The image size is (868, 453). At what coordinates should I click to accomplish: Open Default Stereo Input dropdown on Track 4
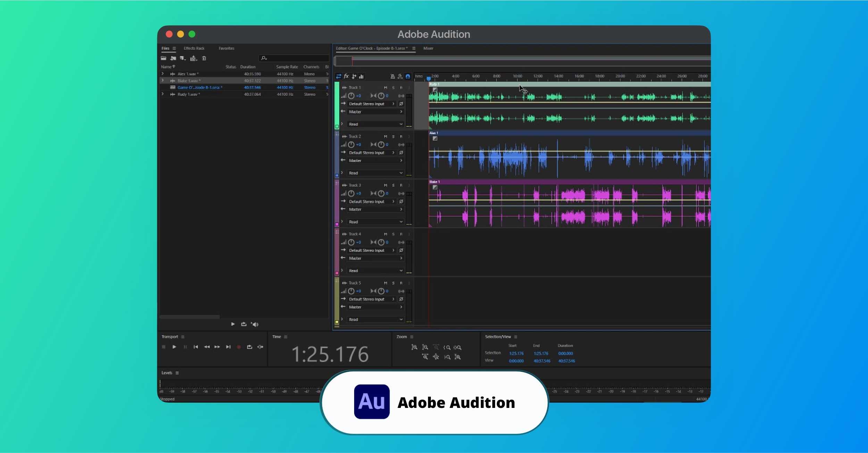pyautogui.click(x=371, y=250)
